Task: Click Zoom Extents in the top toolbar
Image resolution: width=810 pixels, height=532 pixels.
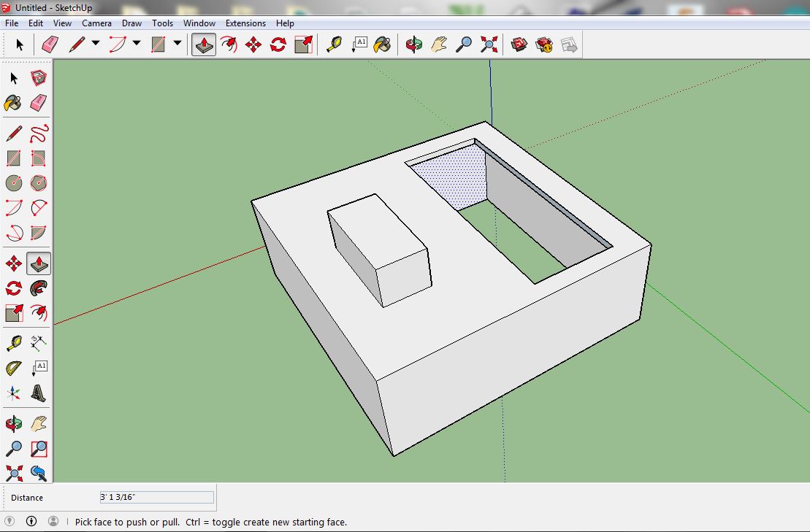Action: coord(489,45)
